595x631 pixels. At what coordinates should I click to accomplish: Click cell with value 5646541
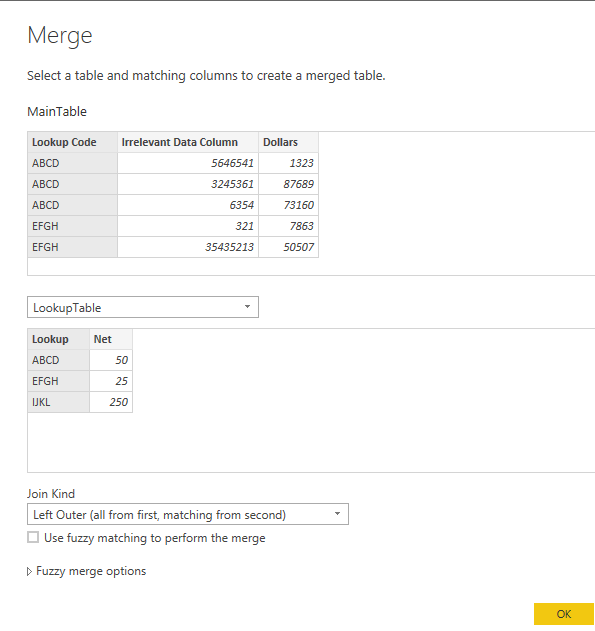188,163
